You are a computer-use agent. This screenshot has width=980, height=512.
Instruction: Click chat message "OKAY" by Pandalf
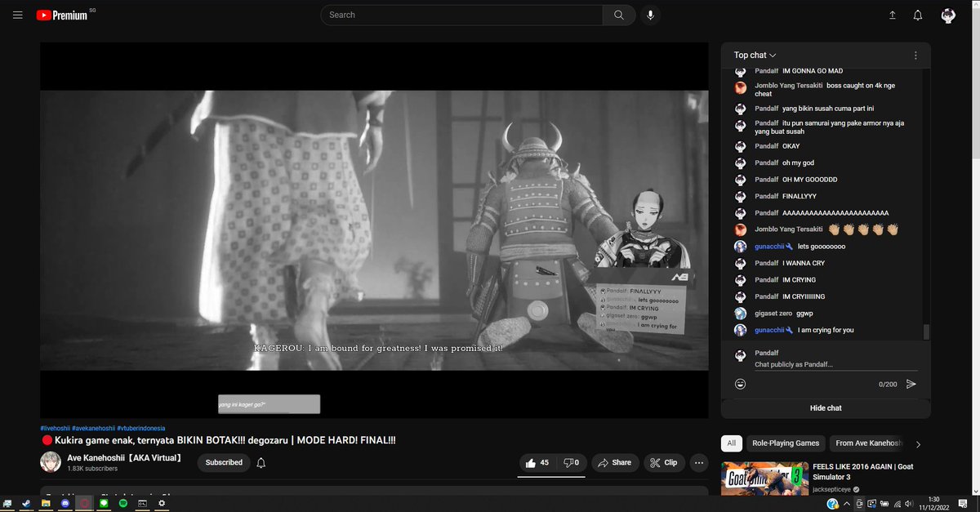pyautogui.click(x=791, y=147)
